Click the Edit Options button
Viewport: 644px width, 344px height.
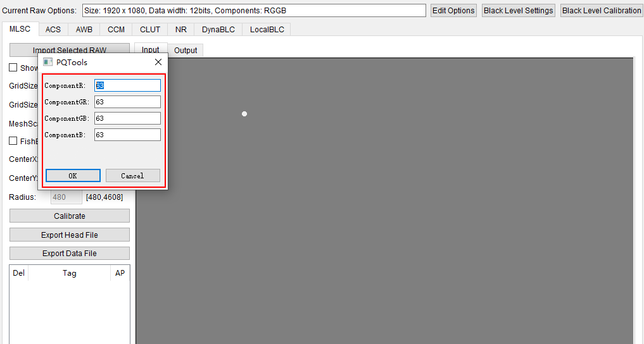[453, 11]
